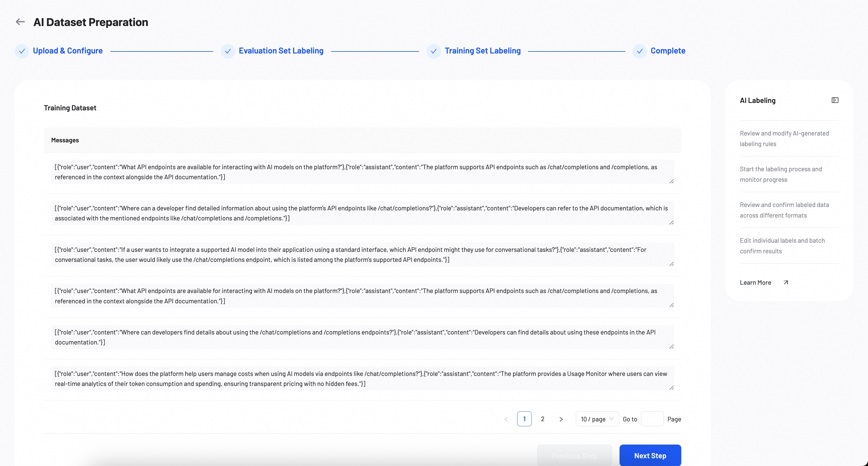Click the Go to page number field
The height and width of the screenshot is (466, 868).
click(x=652, y=419)
